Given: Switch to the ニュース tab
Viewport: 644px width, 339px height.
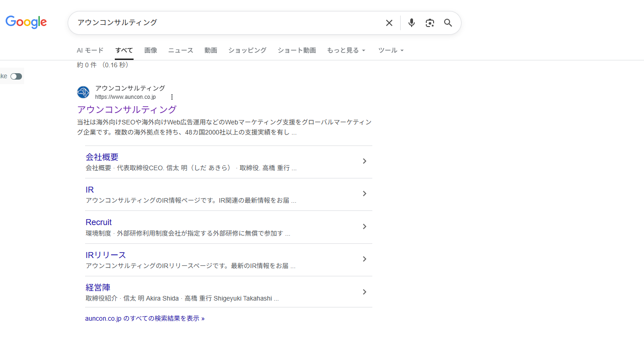Looking at the screenshot, I should pyautogui.click(x=181, y=50).
